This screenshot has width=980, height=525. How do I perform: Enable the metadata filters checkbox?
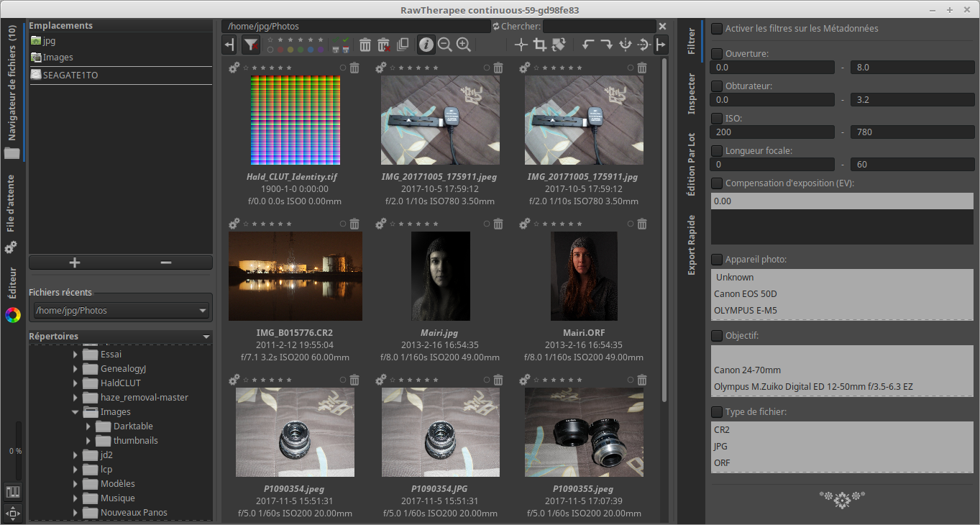coord(717,29)
